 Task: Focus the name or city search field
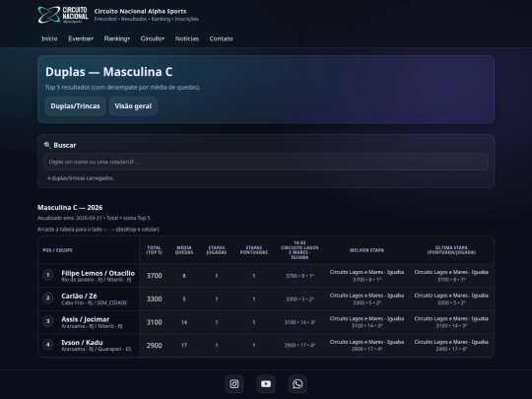(x=266, y=162)
